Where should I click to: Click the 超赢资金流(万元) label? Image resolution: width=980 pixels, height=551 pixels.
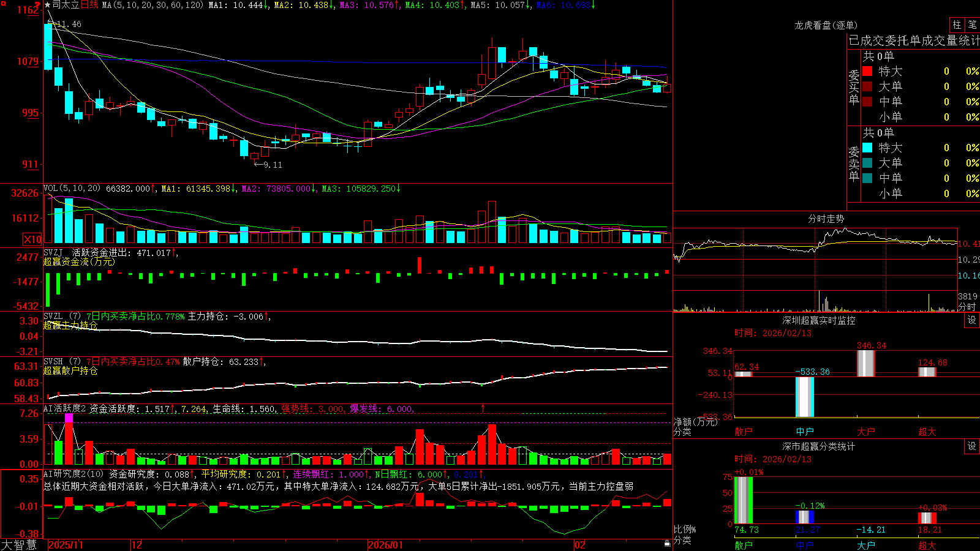pos(79,261)
